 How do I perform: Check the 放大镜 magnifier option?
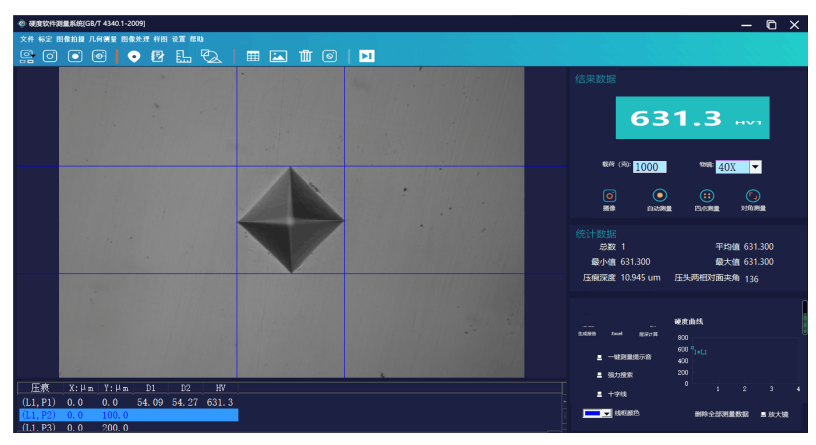tap(764, 413)
